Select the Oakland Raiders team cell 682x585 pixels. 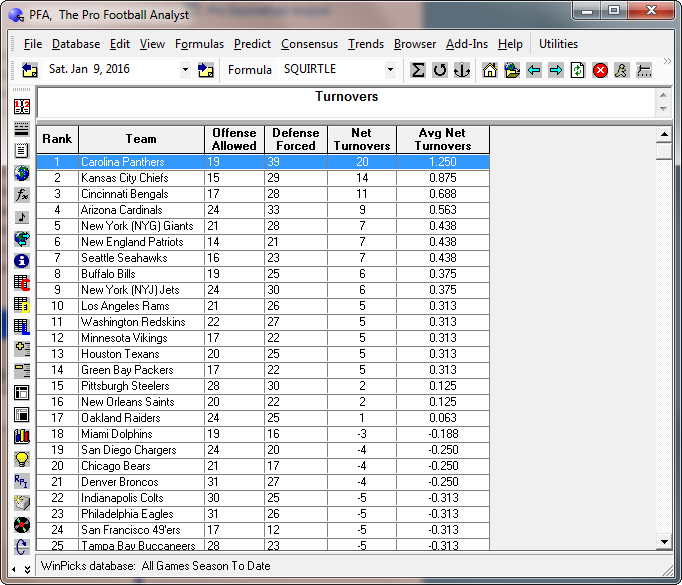tap(141, 418)
